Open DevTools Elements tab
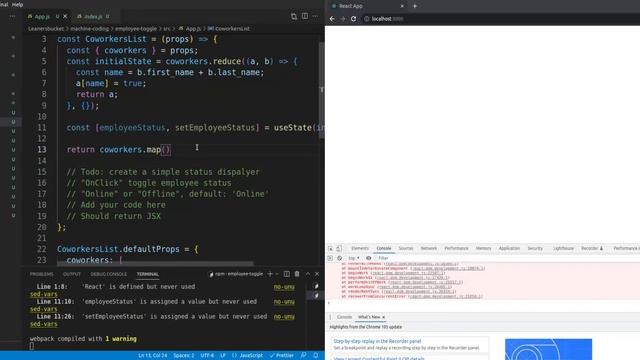 click(x=360, y=248)
